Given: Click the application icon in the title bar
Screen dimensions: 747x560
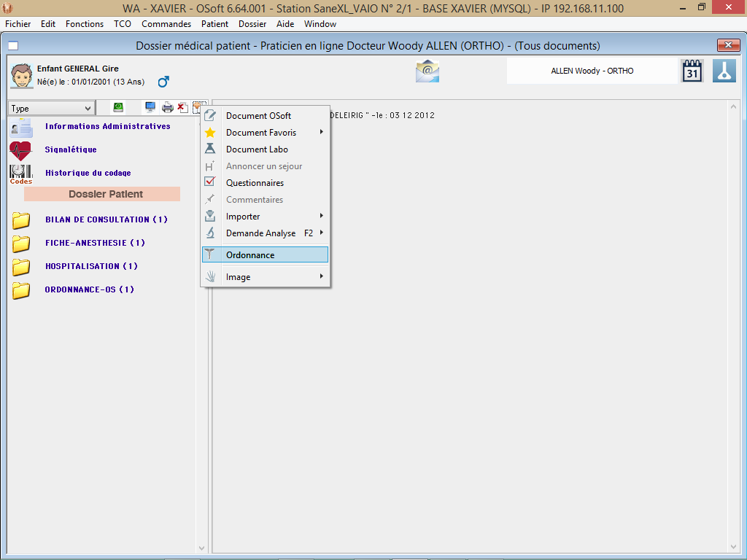Looking at the screenshot, I should 7,8.
